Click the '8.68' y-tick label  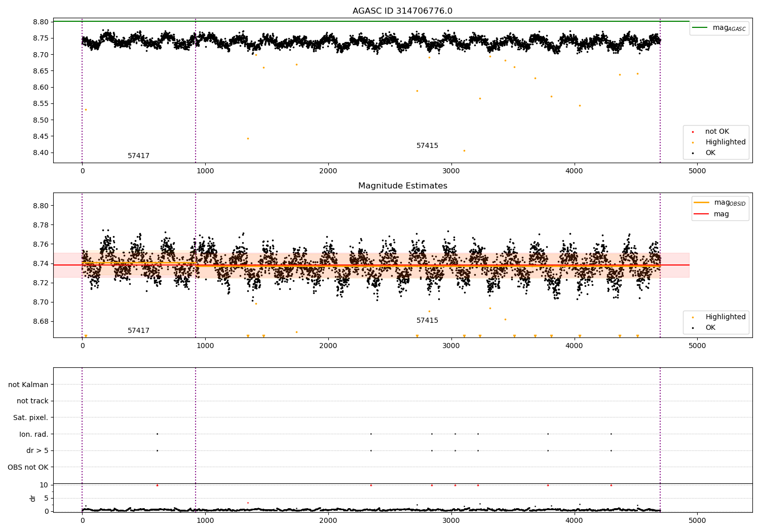(x=41, y=321)
